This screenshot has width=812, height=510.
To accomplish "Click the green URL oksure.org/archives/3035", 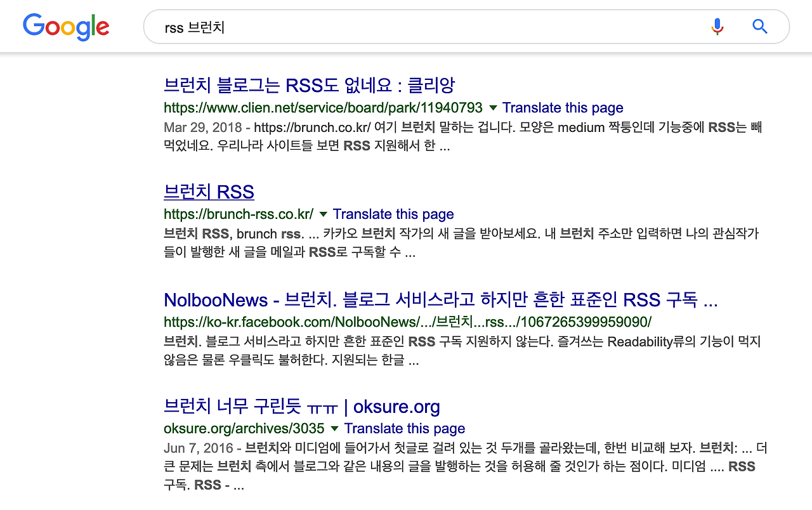I will (x=244, y=429).
